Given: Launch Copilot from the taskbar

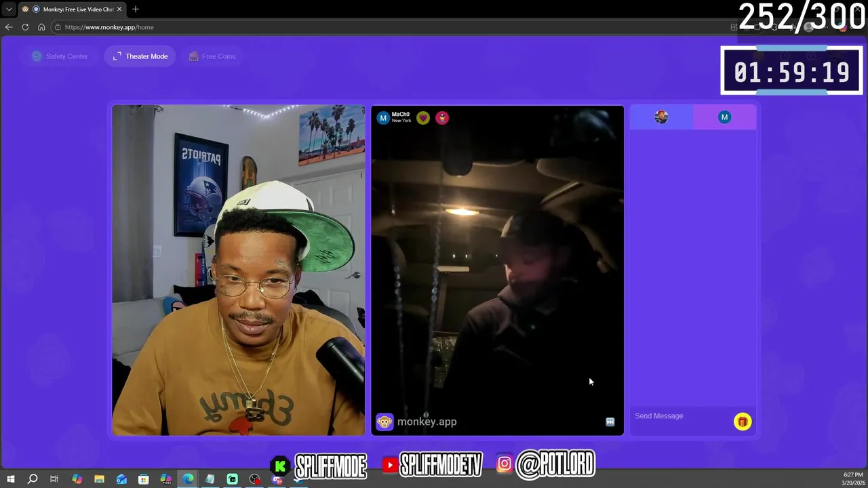Looking at the screenshot, I should coord(77,479).
